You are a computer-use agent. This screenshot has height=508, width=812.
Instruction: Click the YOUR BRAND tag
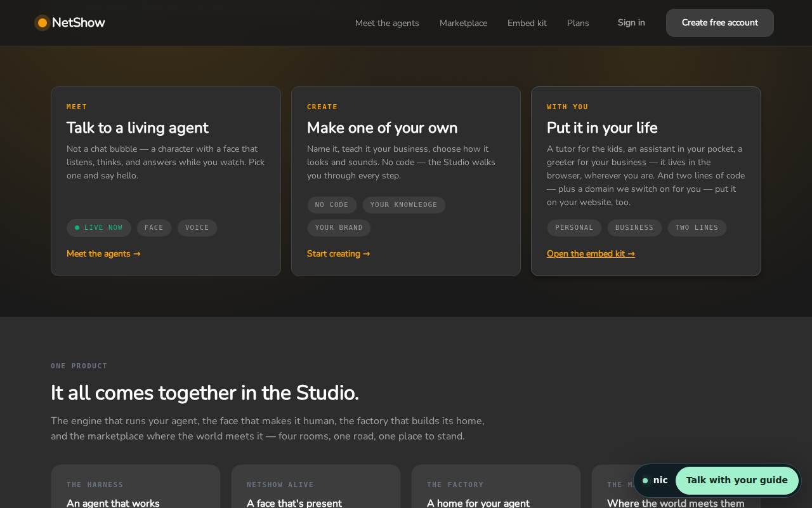339,227
